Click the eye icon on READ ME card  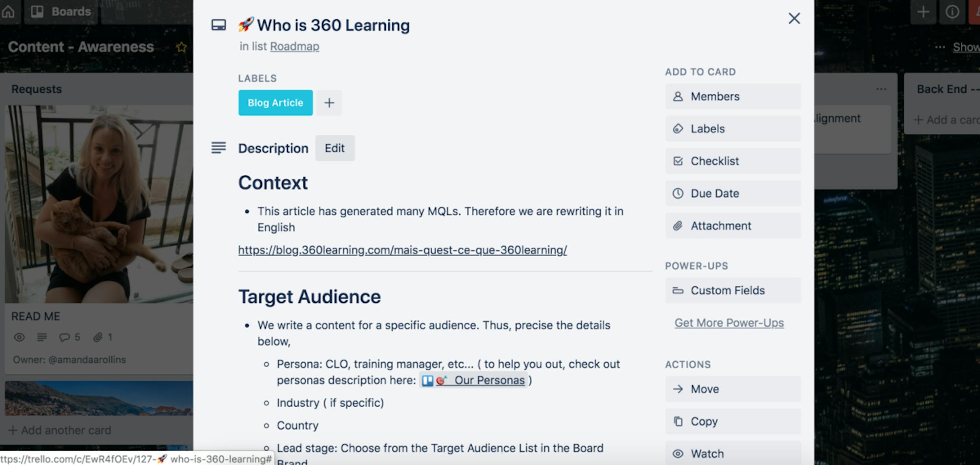coord(19,337)
